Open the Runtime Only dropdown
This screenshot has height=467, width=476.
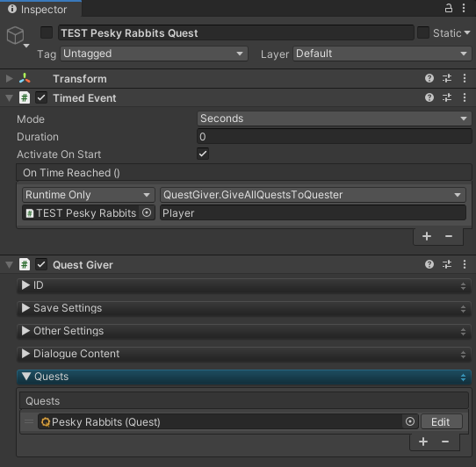click(89, 195)
